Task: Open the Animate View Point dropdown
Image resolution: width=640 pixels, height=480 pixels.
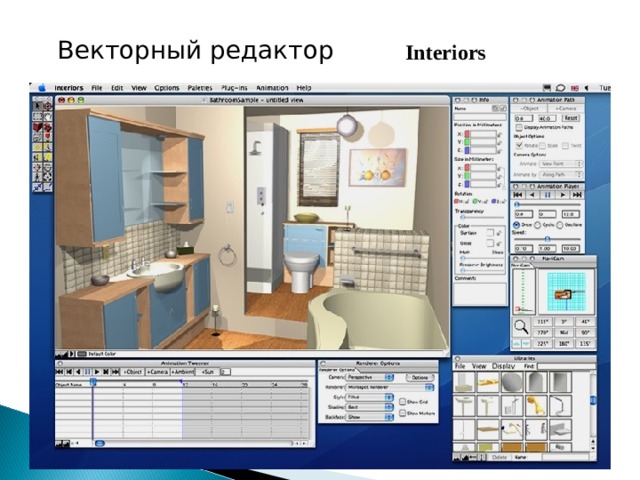Action: [x=561, y=164]
